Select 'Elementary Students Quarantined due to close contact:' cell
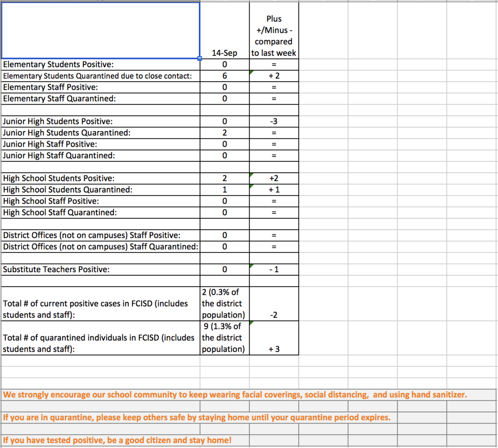 (x=101, y=76)
